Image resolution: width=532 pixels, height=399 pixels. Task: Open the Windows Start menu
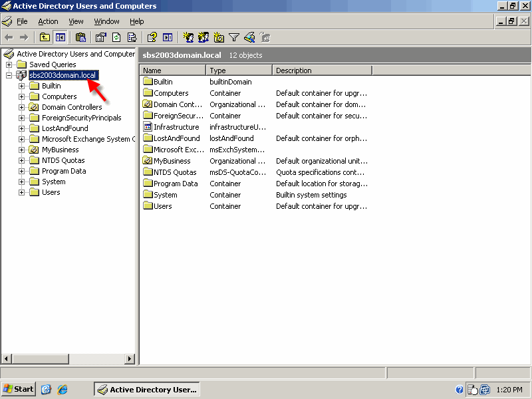pos(19,389)
